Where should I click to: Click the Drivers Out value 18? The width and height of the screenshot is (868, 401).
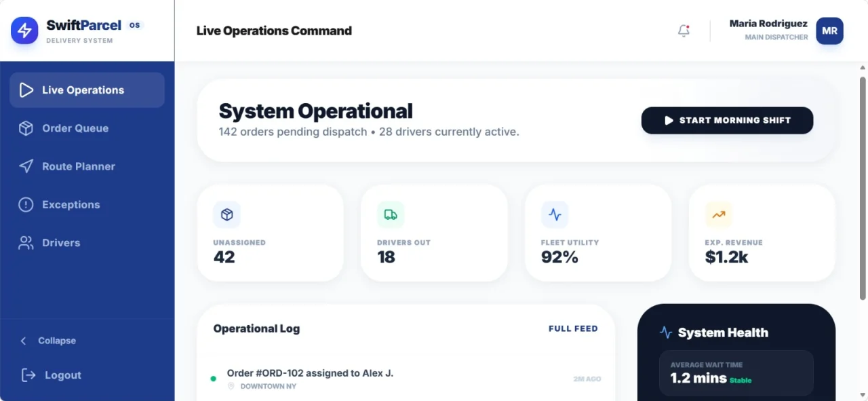(x=387, y=257)
